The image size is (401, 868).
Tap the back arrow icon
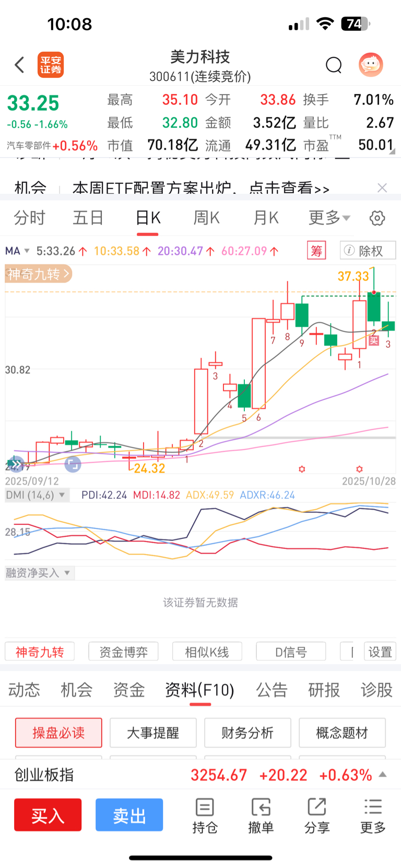point(20,65)
